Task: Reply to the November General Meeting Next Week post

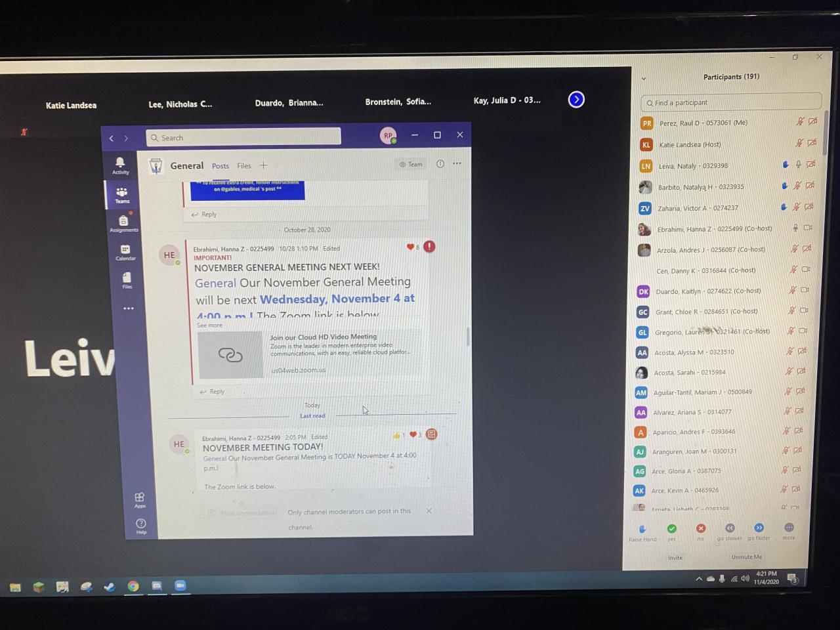Action: pyautogui.click(x=212, y=392)
